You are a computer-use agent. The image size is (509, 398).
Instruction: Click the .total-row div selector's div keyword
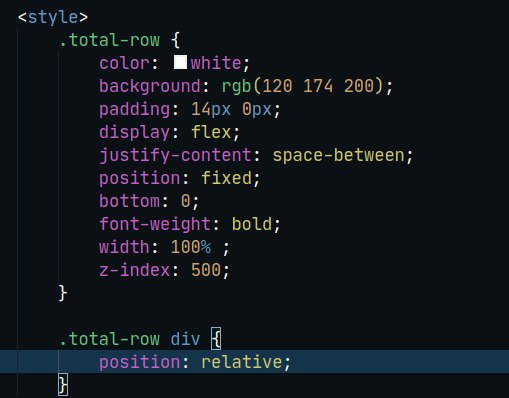pyautogui.click(x=185, y=339)
